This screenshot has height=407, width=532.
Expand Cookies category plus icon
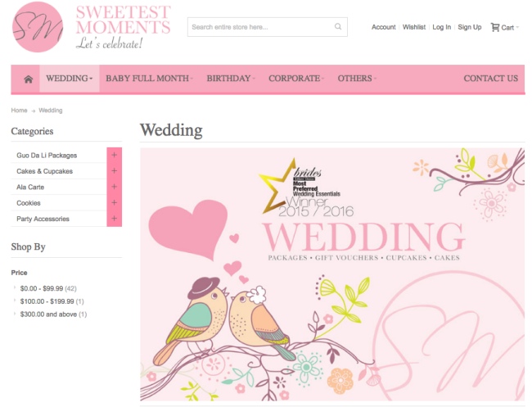tap(114, 202)
